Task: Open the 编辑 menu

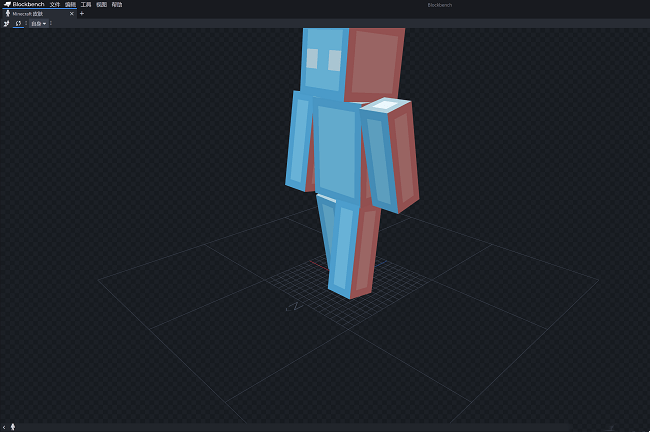Action: click(x=70, y=4)
